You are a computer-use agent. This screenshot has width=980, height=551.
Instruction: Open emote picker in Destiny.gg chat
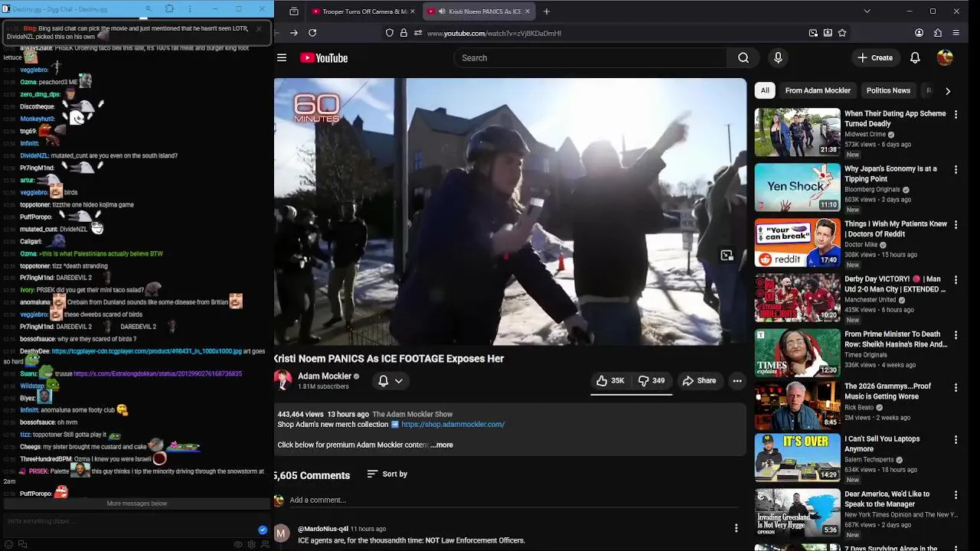9,544
